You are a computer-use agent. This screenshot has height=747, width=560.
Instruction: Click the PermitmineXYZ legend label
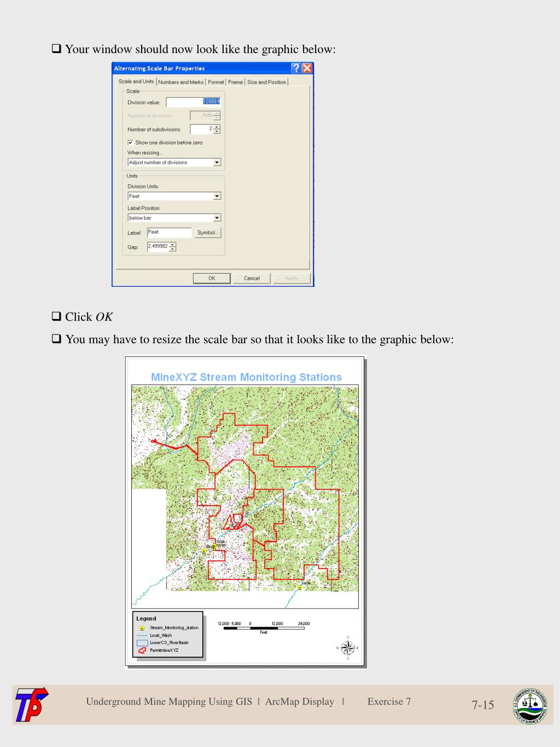[164, 650]
